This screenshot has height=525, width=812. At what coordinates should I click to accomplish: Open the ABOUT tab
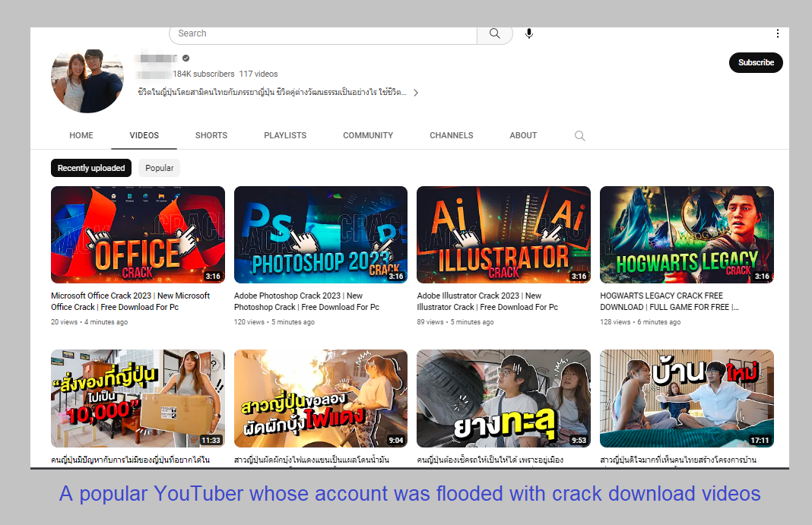[x=523, y=135]
